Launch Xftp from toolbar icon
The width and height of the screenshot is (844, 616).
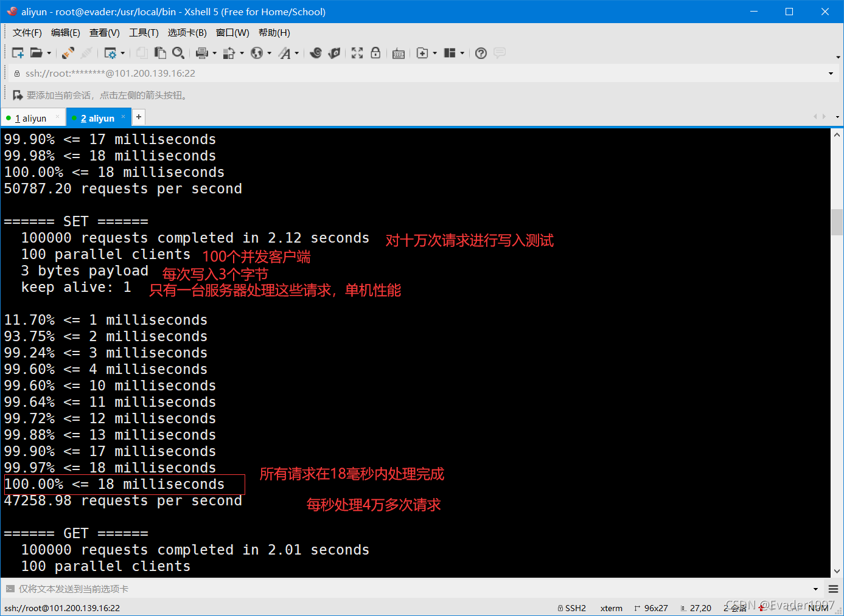coord(316,53)
